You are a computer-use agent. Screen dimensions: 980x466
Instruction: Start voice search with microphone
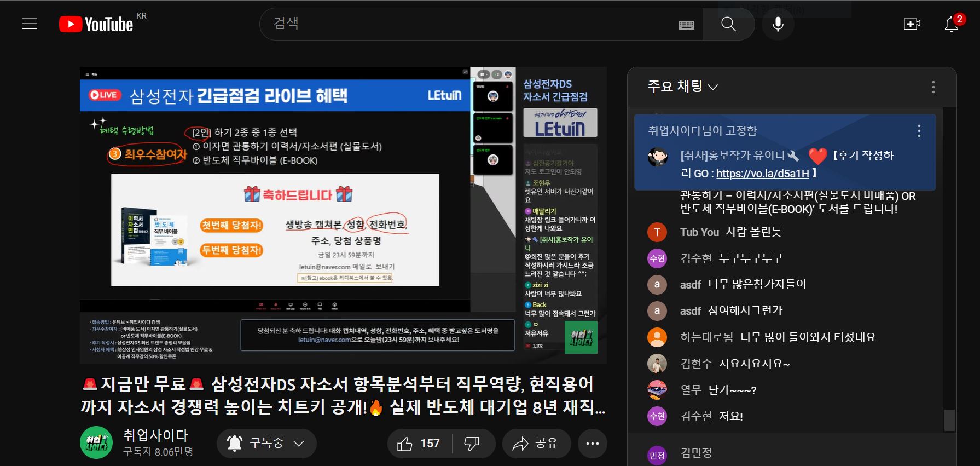click(778, 24)
